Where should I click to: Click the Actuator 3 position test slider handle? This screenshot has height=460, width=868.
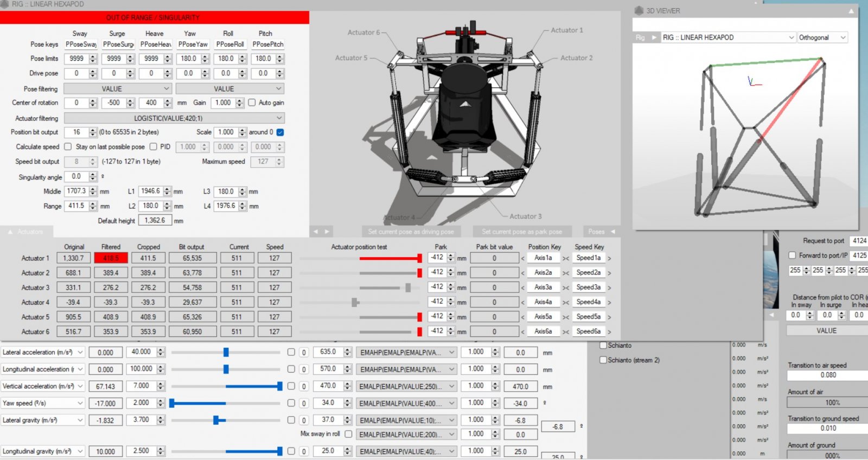click(408, 287)
